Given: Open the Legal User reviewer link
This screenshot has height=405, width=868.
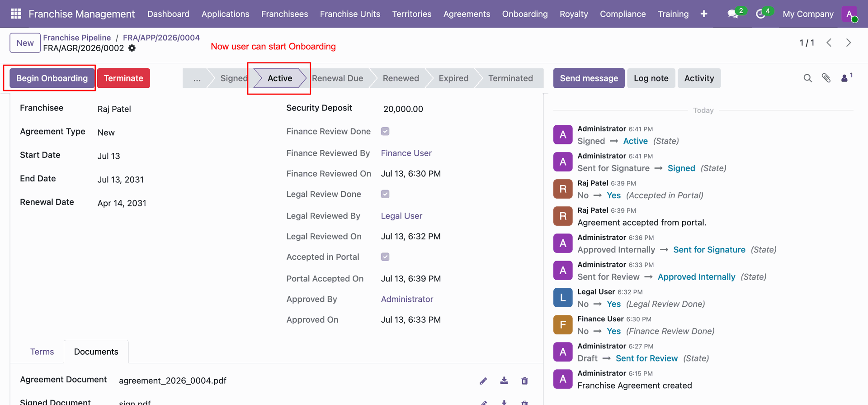Looking at the screenshot, I should click(x=401, y=216).
